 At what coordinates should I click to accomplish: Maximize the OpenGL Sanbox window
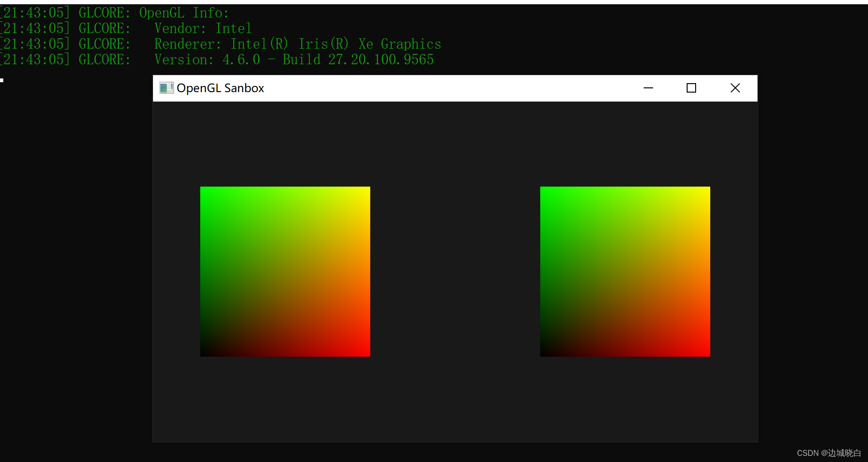(x=691, y=88)
